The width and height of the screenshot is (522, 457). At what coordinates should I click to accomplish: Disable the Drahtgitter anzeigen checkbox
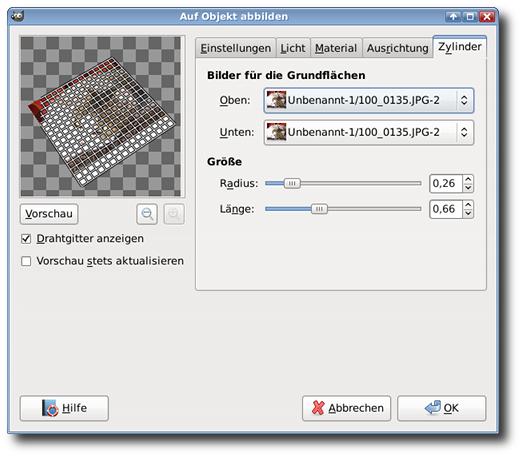(26, 239)
